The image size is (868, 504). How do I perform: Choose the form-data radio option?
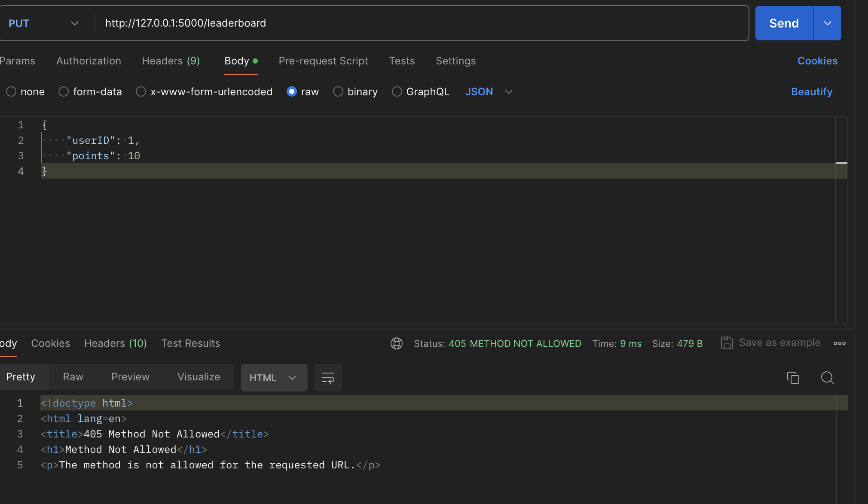click(64, 92)
